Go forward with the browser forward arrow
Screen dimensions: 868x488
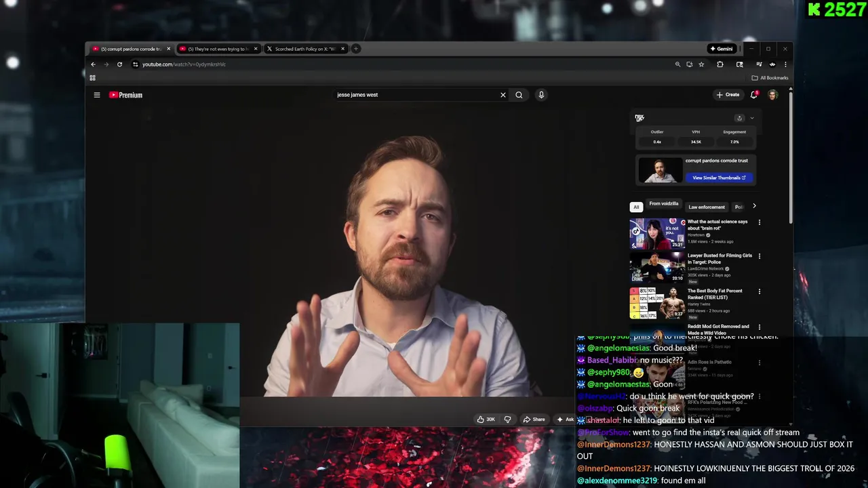(x=106, y=64)
